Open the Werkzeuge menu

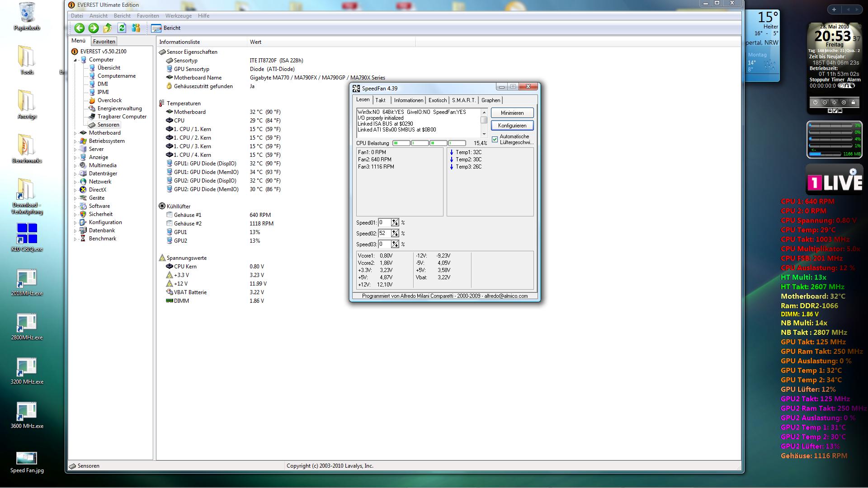pyautogui.click(x=178, y=16)
